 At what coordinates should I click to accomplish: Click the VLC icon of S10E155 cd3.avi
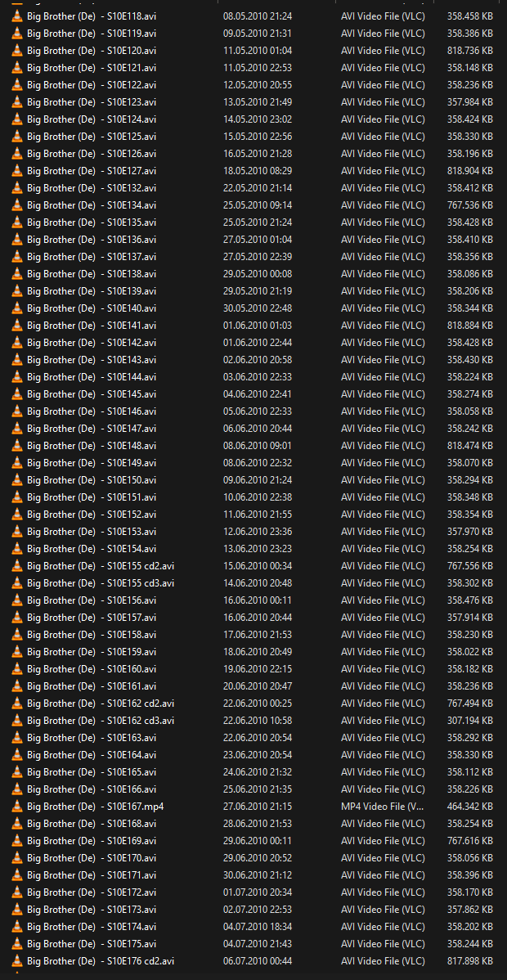(x=17, y=583)
